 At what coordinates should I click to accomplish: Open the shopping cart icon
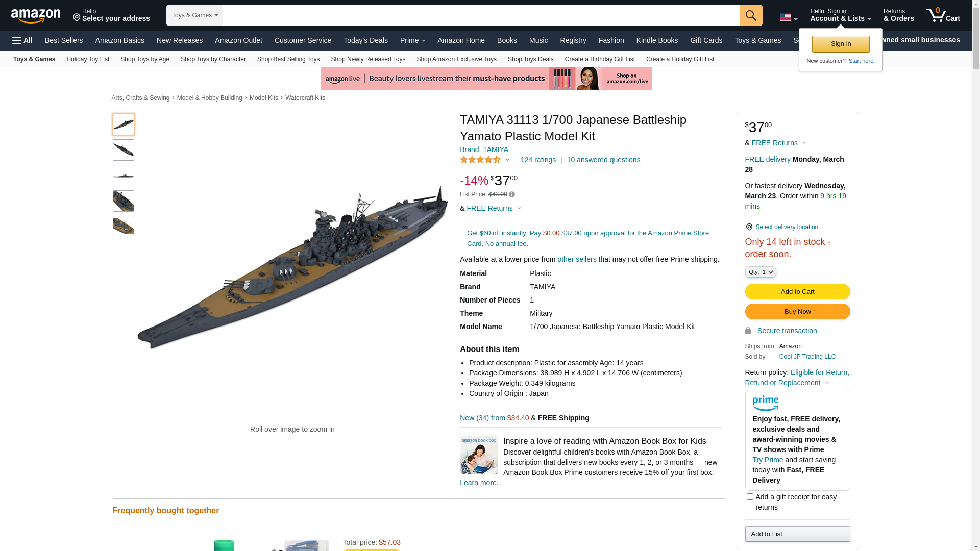[x=943, y=15]
